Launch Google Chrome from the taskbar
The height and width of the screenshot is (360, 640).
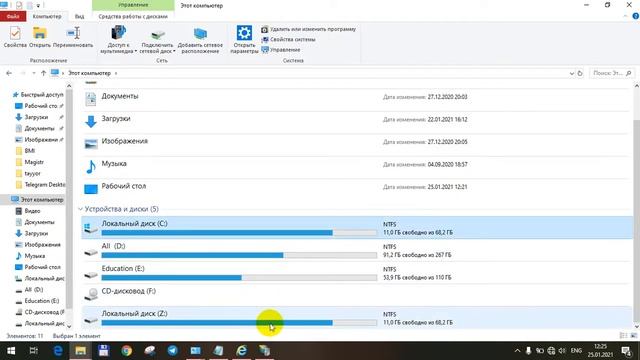[x=127, y=351]
